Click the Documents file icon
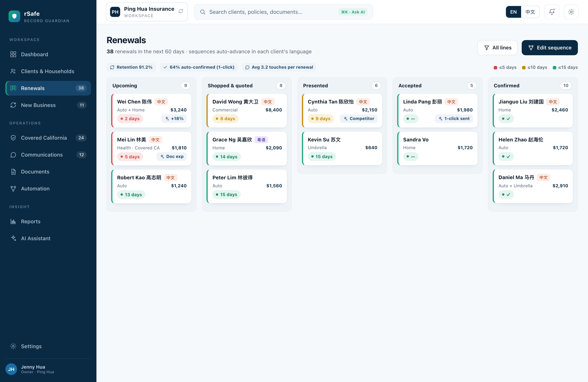The height and width of the screenshot is (382, 588). pos(13,172)
